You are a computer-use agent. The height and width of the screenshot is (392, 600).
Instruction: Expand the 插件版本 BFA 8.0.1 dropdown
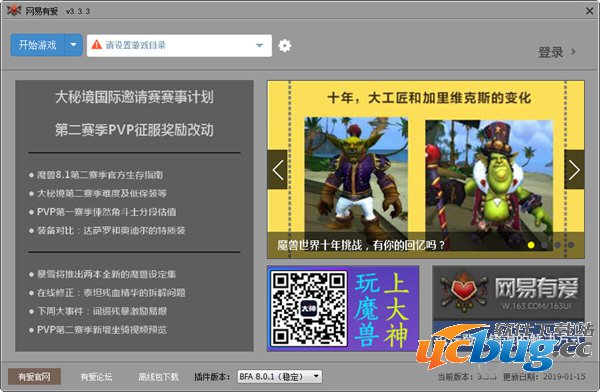click(280, 377)
